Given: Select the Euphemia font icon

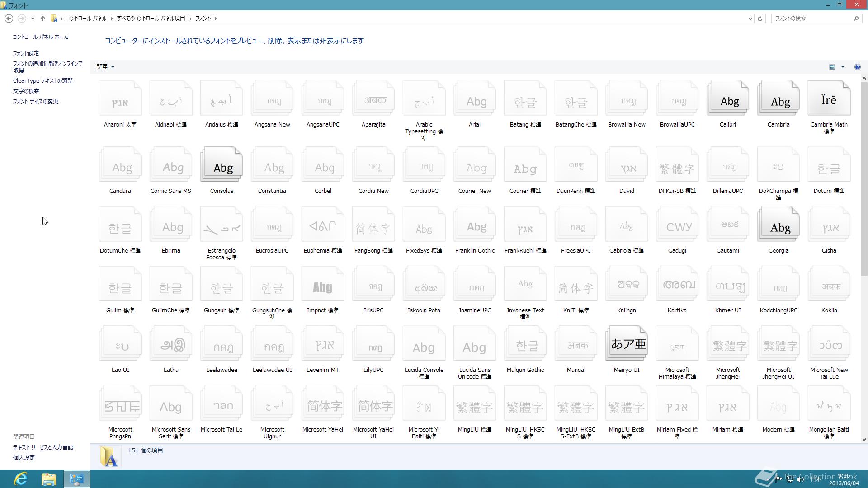Looking at the screenshot, I should (323, 225).
